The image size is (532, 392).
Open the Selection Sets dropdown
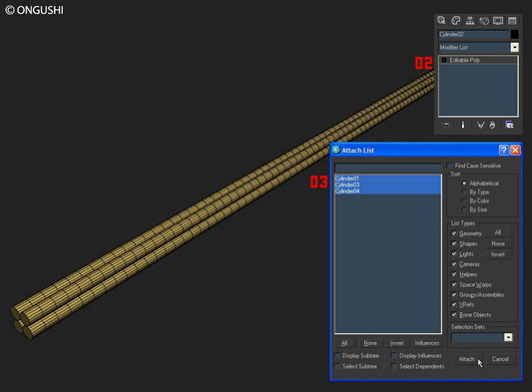pyautogui.click(x=508, y=337)
